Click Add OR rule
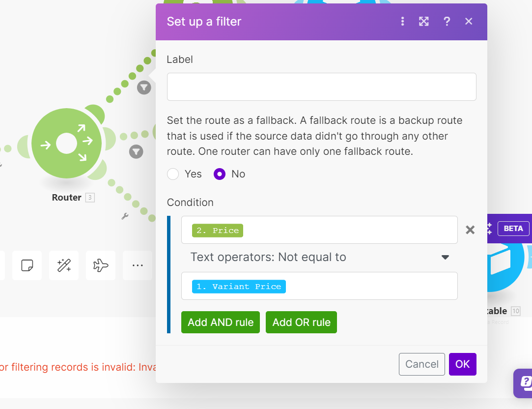Viewport: 532px width, 409px height. (301, 322)
